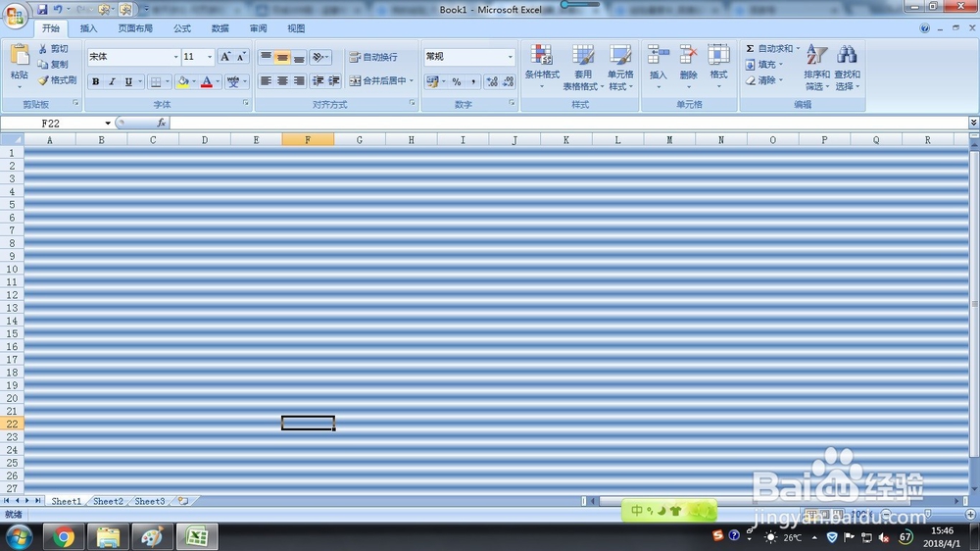The height and width of the screenshot is (551, 980).
Task: Click Wrap Text (自动换行) button
Action: click(373, 57)
